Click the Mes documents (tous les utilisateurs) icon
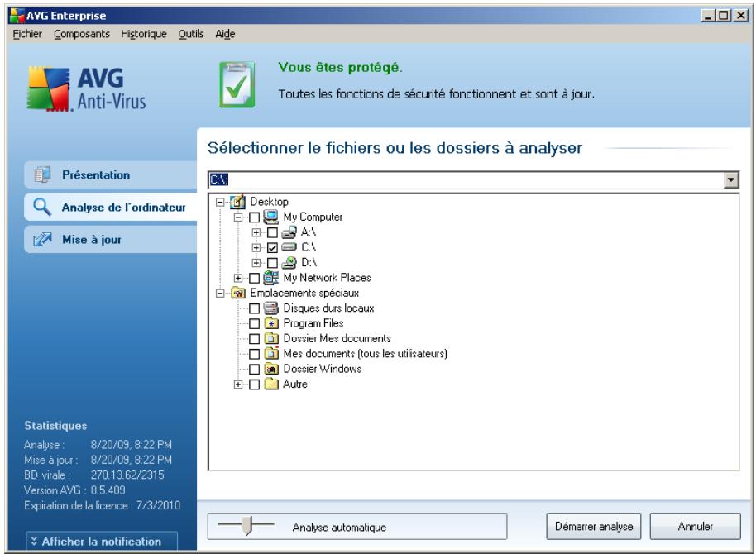The height and width of the screenshot is (554, 756). [x=271, y=353]
